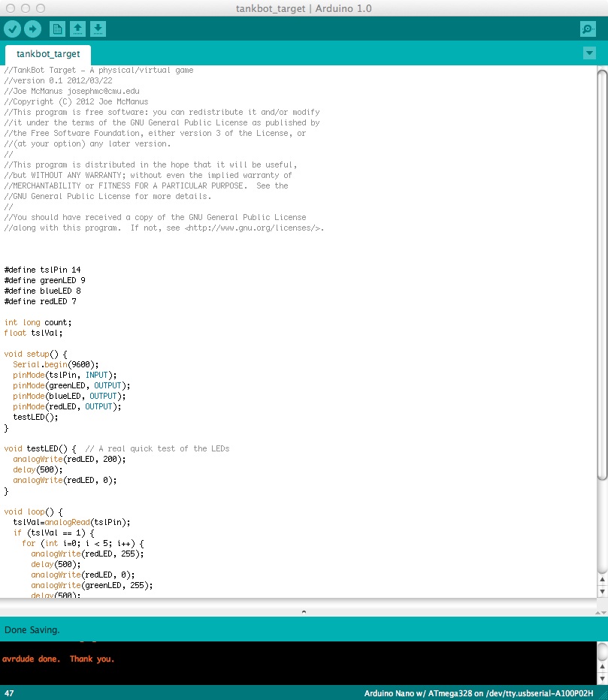
Task: Click the 'pinMode(greenLED, OUTPUT);' line
Action: (x=71, y=385)
